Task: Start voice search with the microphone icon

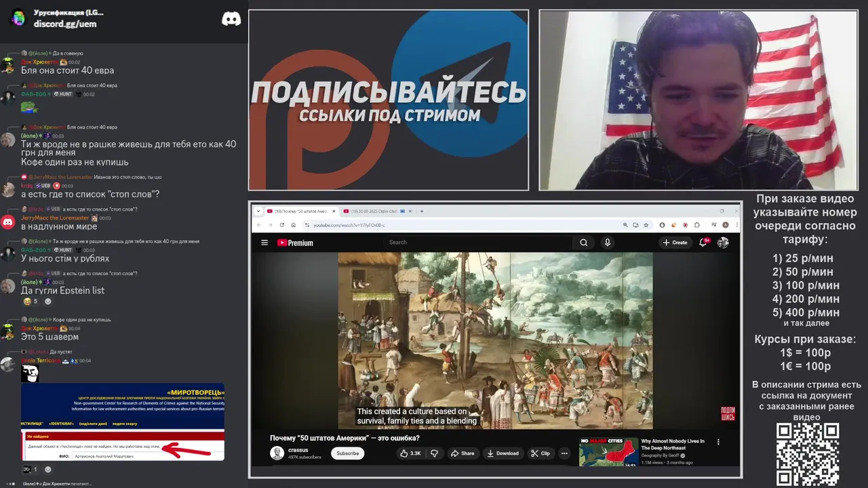Action: coord(608,243)
